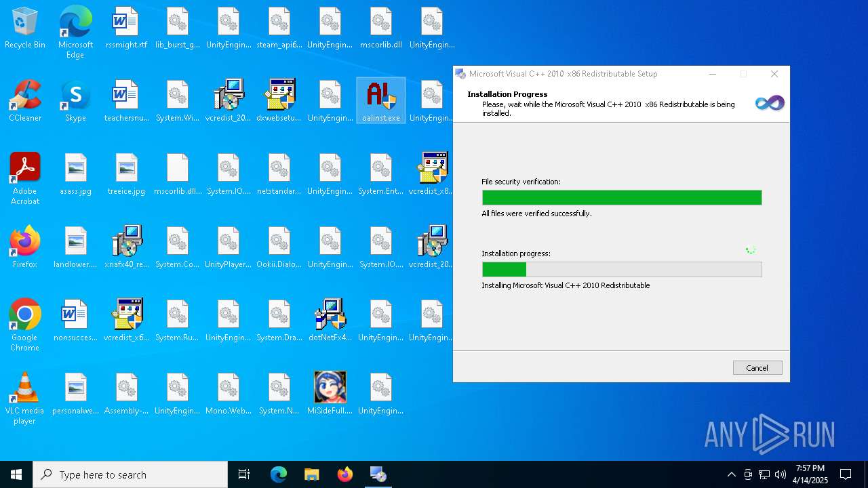Select the MiSideFull... anime character icon
The image size is (868, 488).
click(x=330, y=394)
